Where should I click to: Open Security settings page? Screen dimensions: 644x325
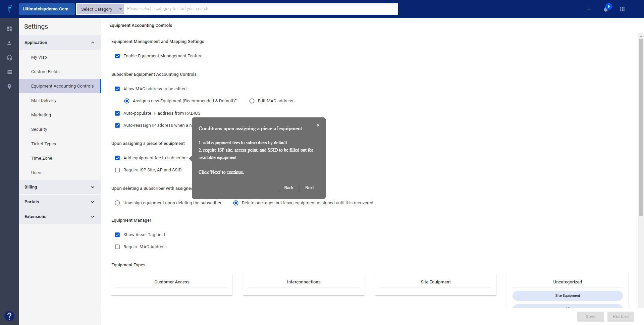coord(60,129)
